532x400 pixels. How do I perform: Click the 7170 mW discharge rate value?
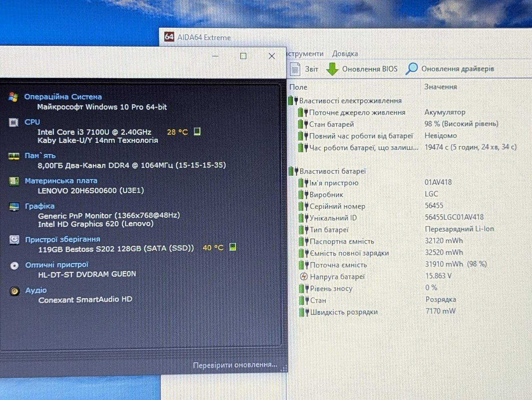point(441,311)
